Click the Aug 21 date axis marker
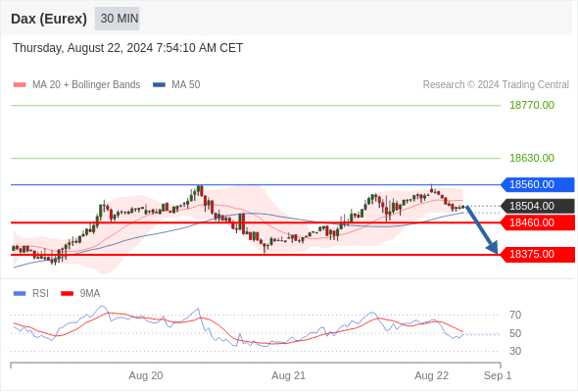This screenshot has width=578, height=392. (289, 375)
